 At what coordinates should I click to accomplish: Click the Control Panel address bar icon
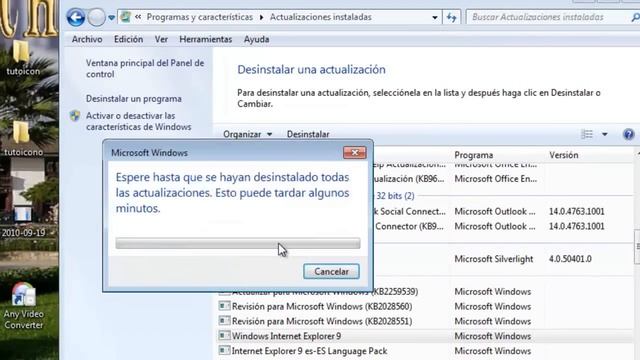126,17
